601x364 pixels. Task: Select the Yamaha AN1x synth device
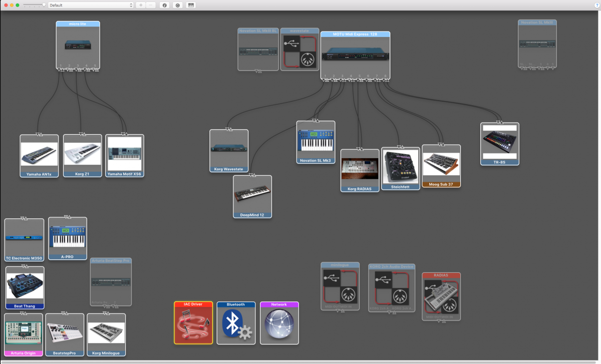pyautogui.click(x=39, y=155)
